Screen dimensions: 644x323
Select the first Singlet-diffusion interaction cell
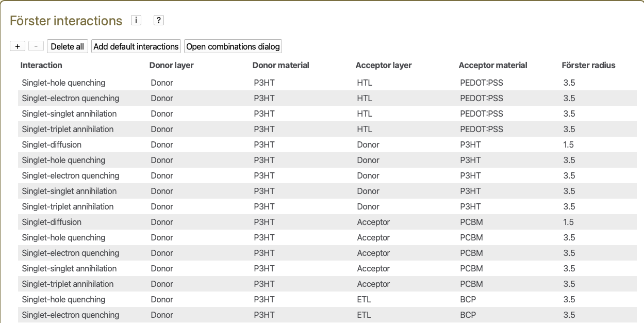click(x=52, y=144)
